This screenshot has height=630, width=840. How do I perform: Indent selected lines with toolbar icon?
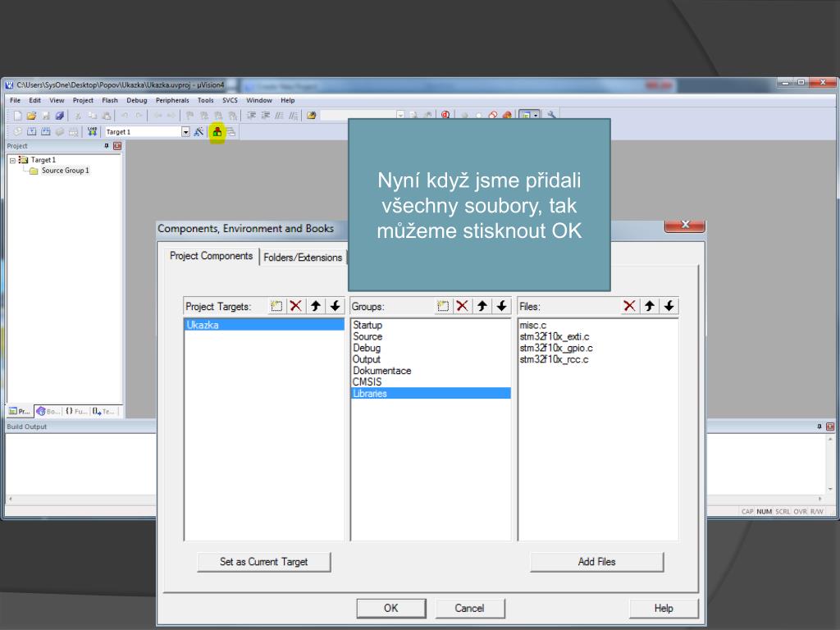(251, 115)
